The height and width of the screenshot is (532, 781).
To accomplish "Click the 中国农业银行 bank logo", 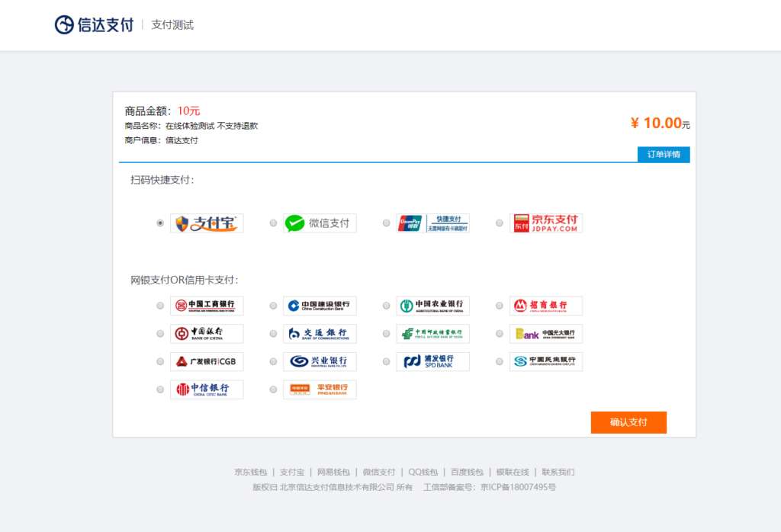I will pos(433,306).
